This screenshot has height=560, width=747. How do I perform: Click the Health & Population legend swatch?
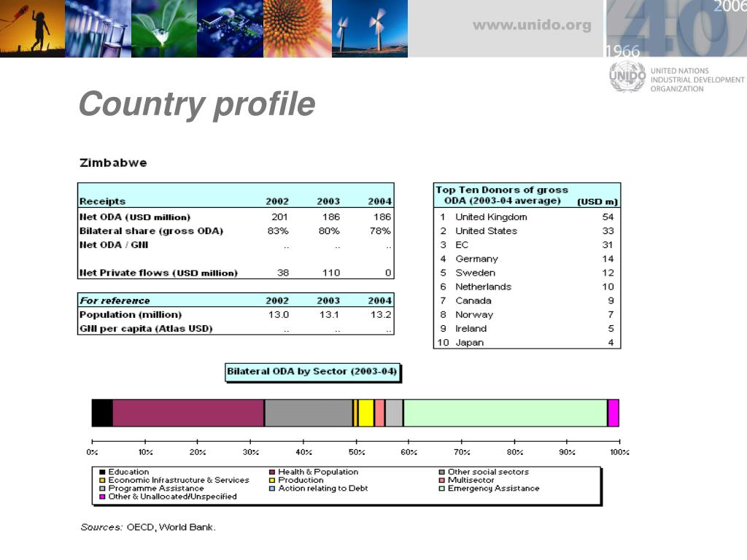point(272,472)
